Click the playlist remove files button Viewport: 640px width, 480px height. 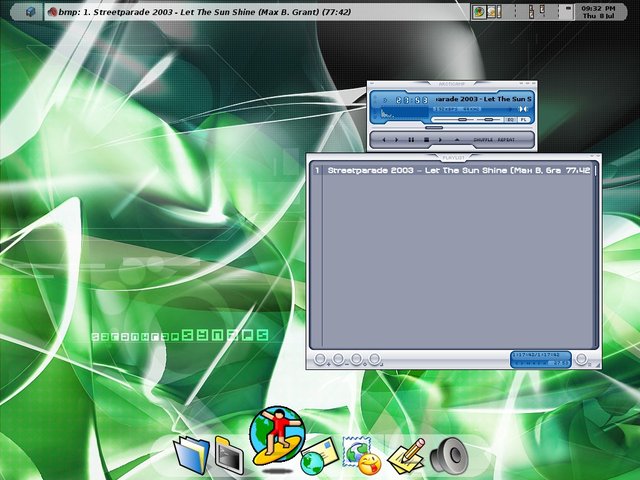tap(338, 359)
